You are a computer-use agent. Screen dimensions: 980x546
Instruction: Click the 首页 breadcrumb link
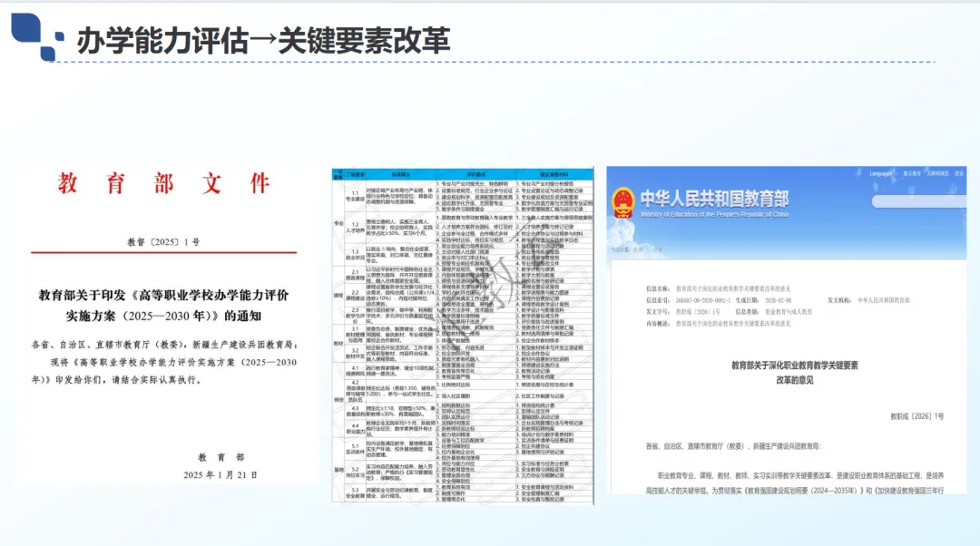(638, 250)
